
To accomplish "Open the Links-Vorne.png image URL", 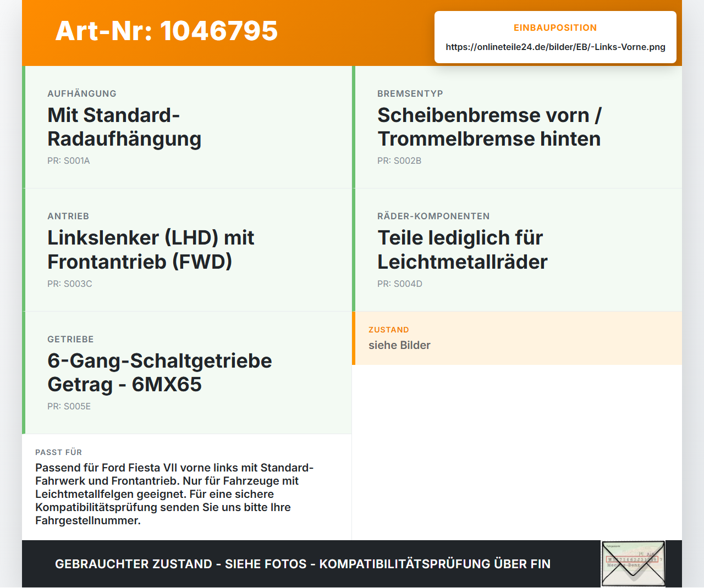I will [555, 47].
